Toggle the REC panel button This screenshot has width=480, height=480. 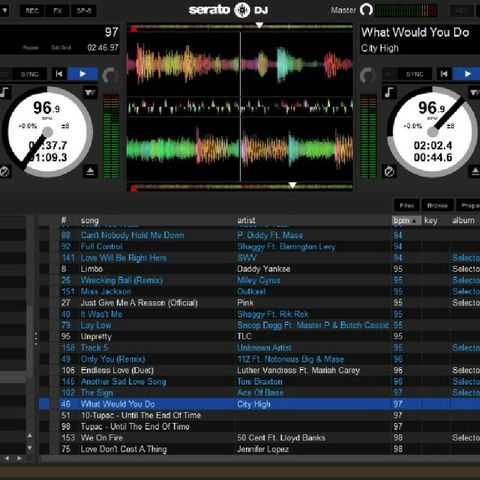click(x=32, y=11)
